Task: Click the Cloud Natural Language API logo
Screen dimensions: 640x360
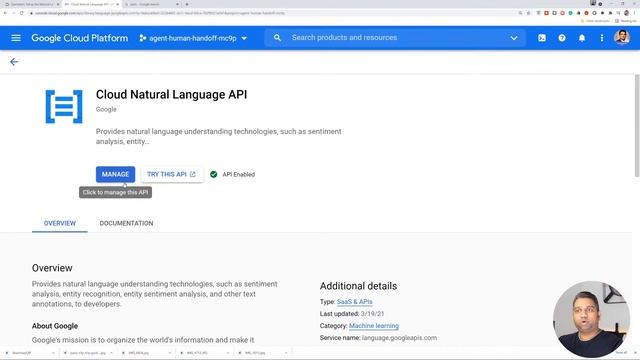Action: [64, 107]
